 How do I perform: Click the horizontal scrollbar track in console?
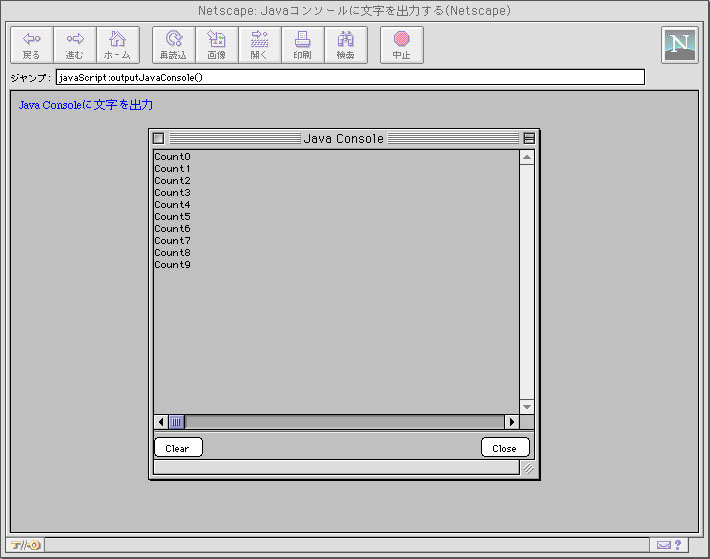(344, 422)
